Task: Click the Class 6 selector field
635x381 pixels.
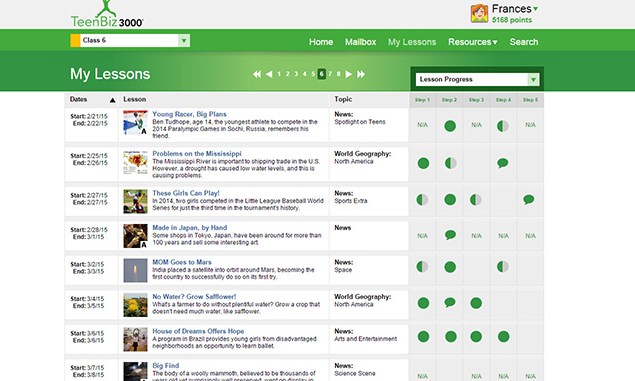Action: tap(130, 40)
